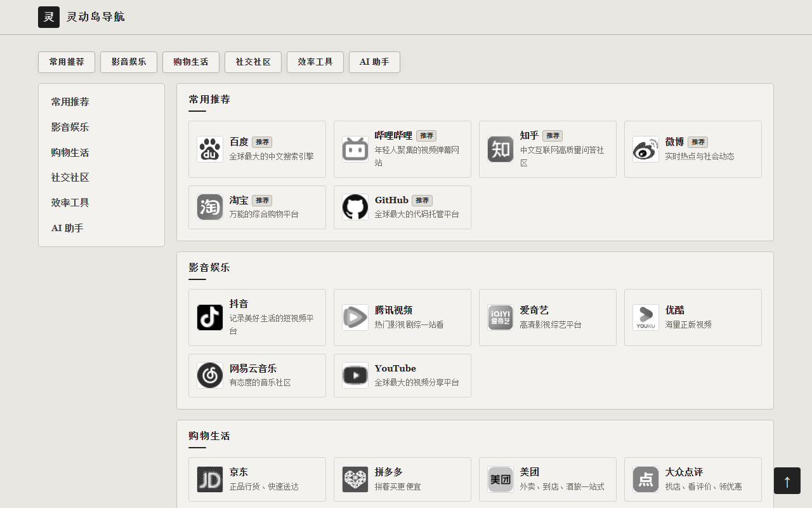This screenshot has width=812, height=508.
Task: Click the text 正品行货、快速送达
Action: [264, 486]
